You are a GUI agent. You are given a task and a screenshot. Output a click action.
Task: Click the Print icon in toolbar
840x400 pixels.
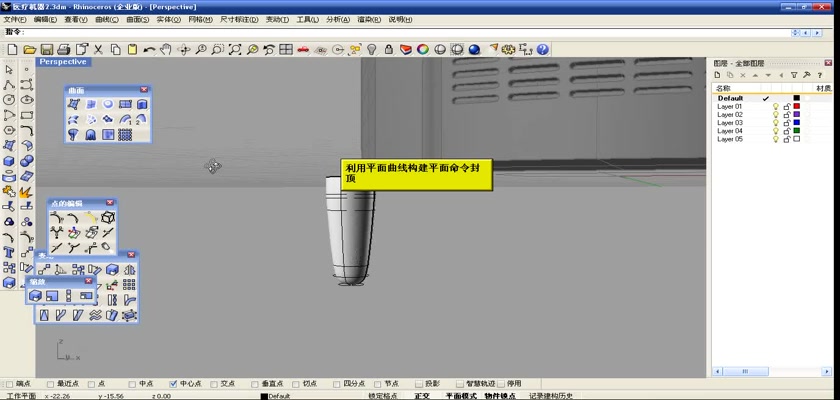[x=64, y=49]
